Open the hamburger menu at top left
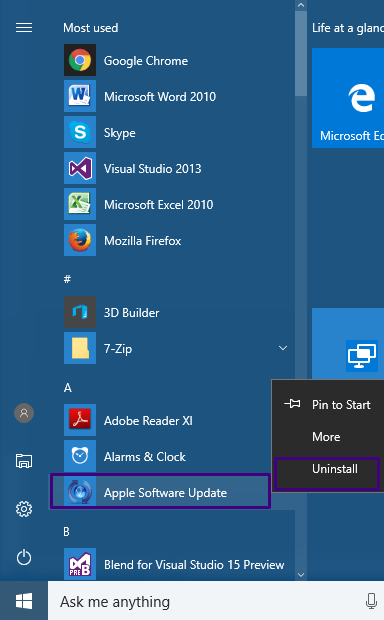The width and height of the screenshot is (384, 620). [x=24, y=28]
